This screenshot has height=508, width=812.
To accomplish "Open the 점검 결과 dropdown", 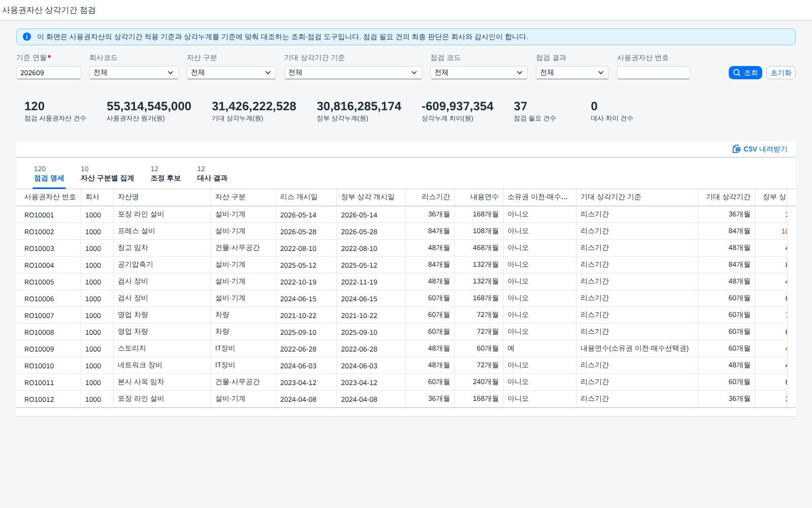I will pos(572,73).
